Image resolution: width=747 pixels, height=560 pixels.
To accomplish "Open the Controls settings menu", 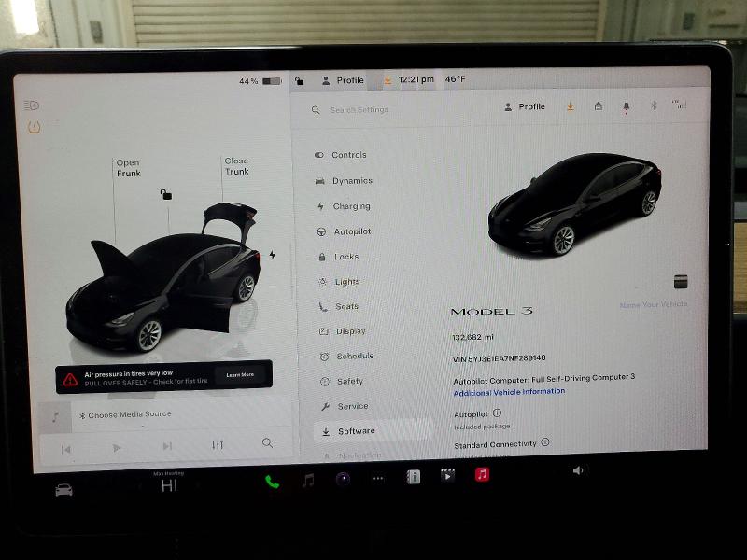I will tap(341, 155).
